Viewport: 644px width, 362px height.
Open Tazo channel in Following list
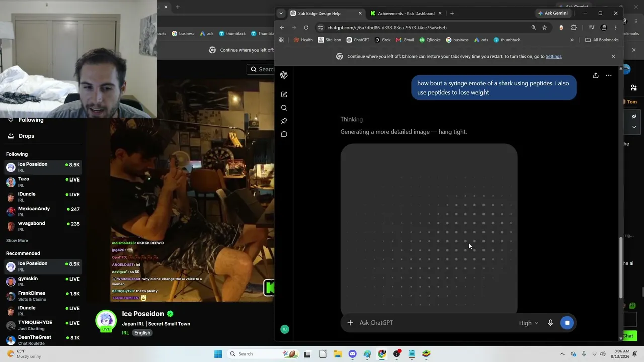[43, 182]
